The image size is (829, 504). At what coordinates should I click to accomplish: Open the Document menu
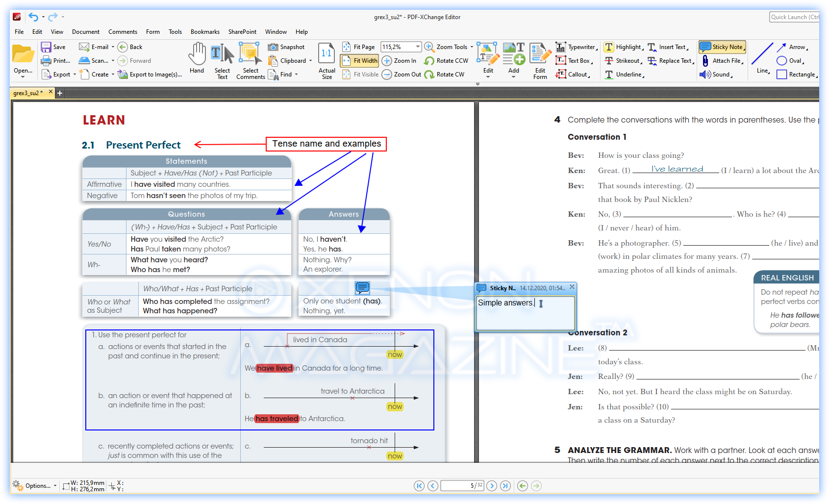(86, 32)
